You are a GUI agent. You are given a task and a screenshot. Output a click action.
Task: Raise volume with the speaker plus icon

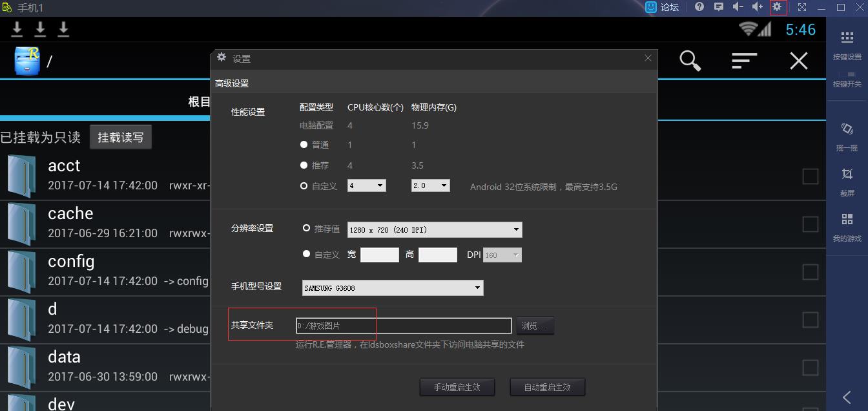point(758,7)
